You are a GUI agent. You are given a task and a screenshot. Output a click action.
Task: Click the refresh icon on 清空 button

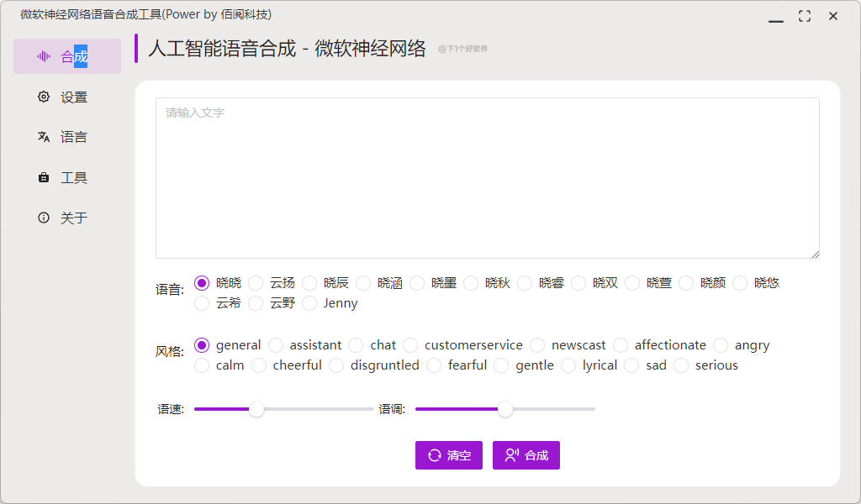434,455
